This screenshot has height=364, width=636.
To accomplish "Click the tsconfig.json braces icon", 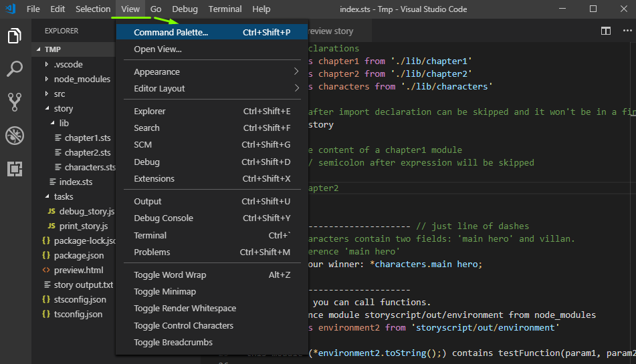I will click(46, 314).
